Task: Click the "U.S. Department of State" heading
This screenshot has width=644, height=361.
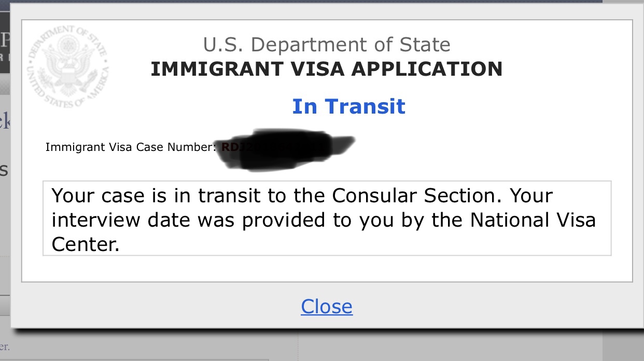Action: (x=327, y=45)
